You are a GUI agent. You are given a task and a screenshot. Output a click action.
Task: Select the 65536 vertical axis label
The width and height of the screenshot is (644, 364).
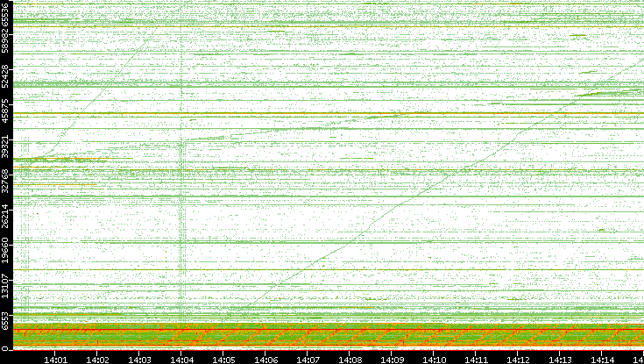click(x=4, y=13)
